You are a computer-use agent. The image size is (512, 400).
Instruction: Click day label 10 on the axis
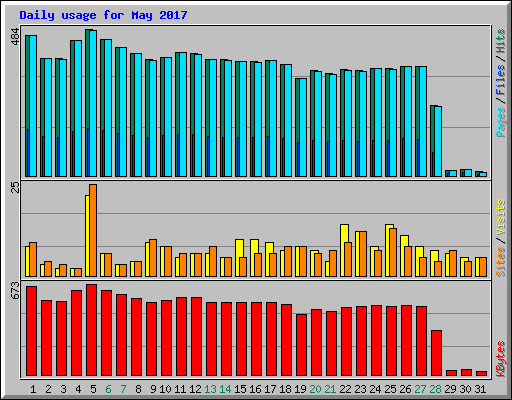[165, 389]
